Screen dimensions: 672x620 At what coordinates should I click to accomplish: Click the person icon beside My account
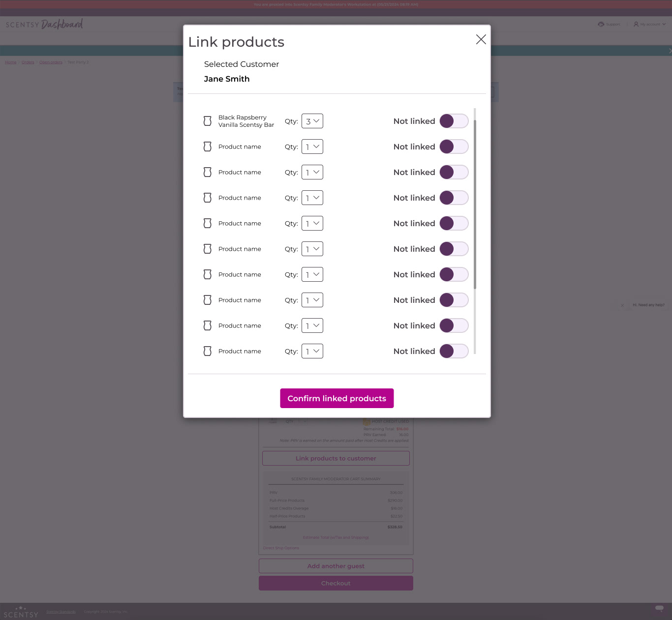(636, 24)
